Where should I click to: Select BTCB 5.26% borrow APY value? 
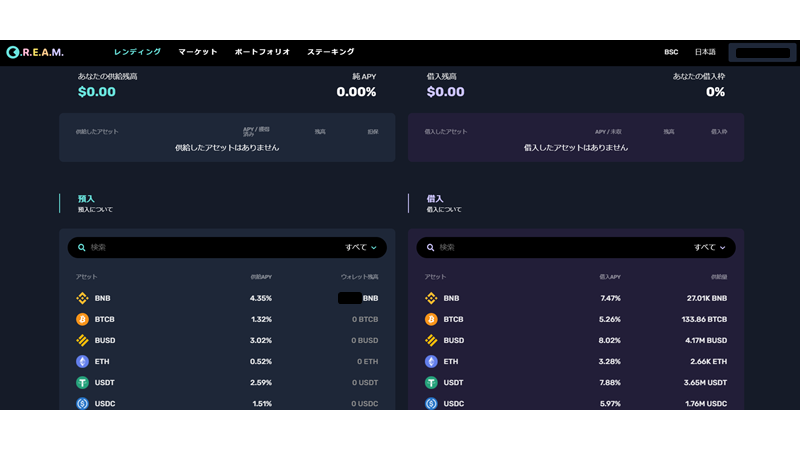point(610,319)
